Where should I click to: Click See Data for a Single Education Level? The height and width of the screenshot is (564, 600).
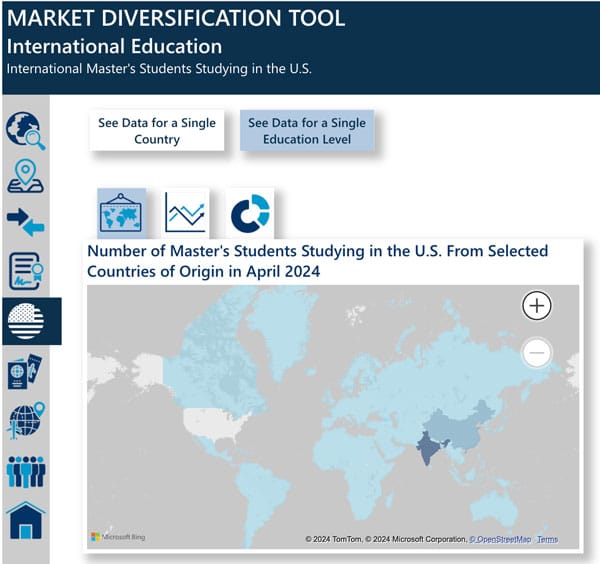(307, 131)
